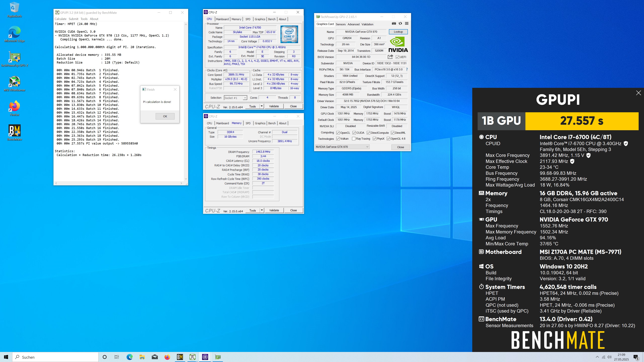Select the BenchMate desktop shortcut
Image resolution: width=644 pixels, height=362 pixels.
click(x=14, y=133)
